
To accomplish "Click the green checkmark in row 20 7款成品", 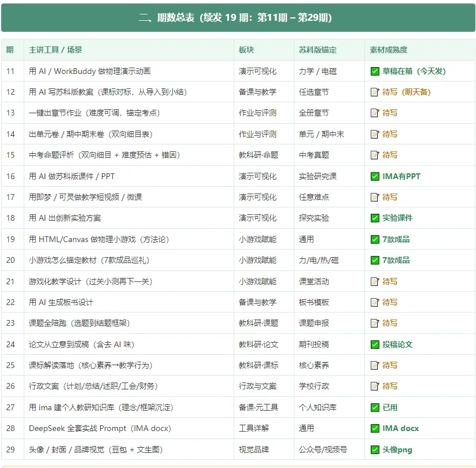I will pyautogui.click(x=375, y=260).
